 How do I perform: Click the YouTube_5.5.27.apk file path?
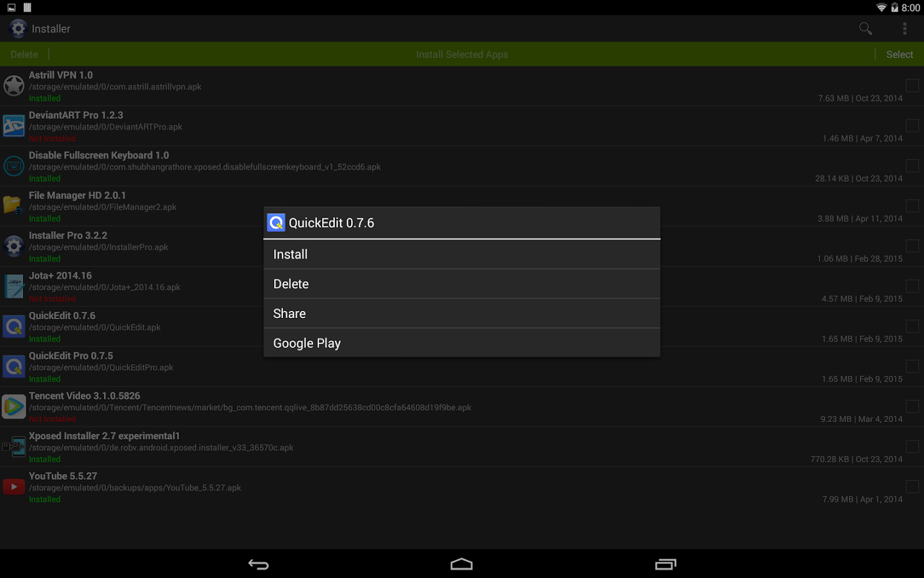coord(135,488)
